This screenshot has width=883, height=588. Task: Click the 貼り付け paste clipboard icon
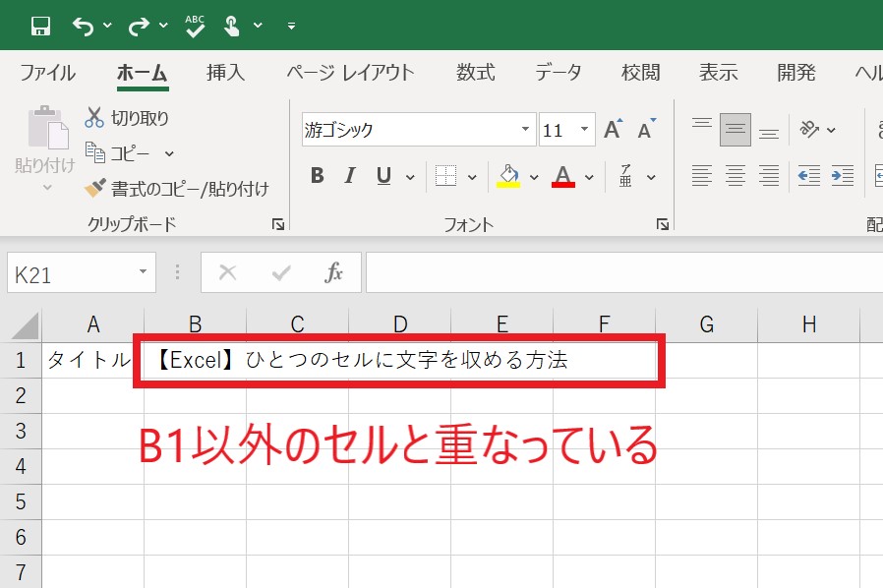coord(47,128)
